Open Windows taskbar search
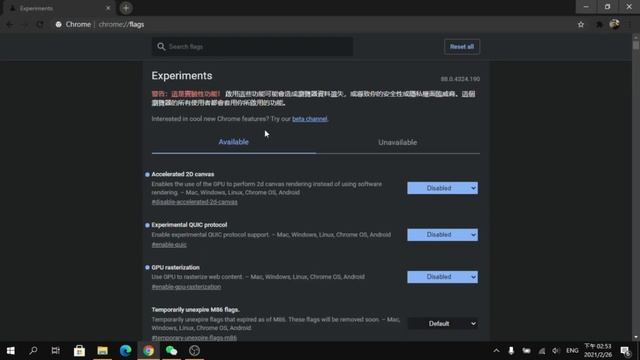This screenshot has width=640, height=360. coord(33,351)
